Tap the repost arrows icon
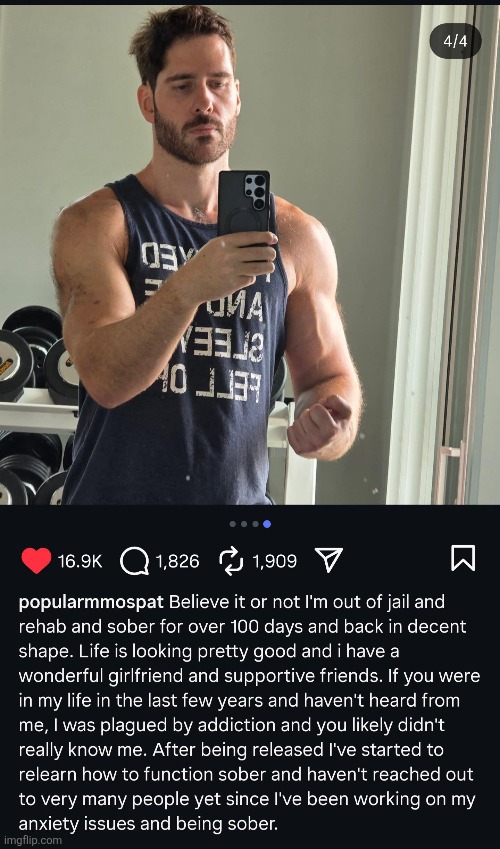500x849 pixels. click(232, 560)
